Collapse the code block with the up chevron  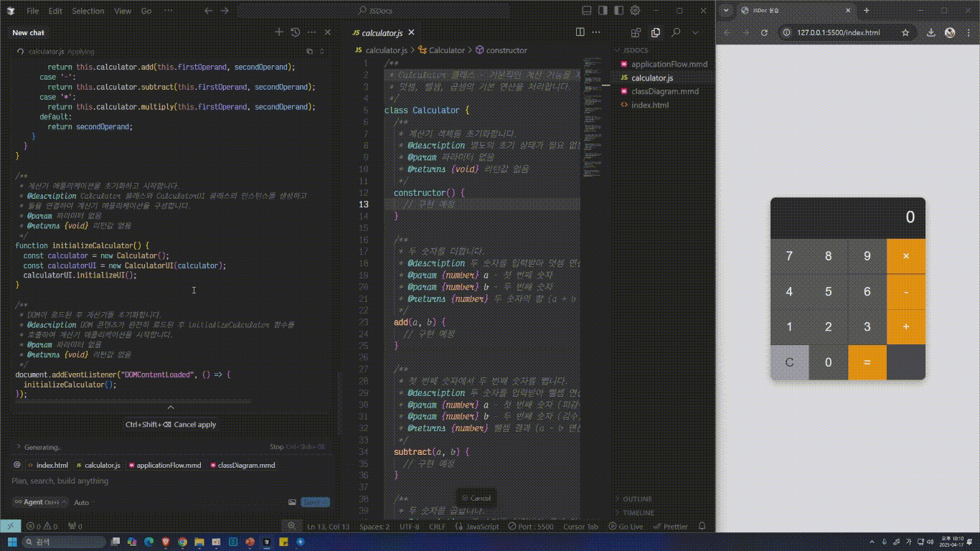171,407
